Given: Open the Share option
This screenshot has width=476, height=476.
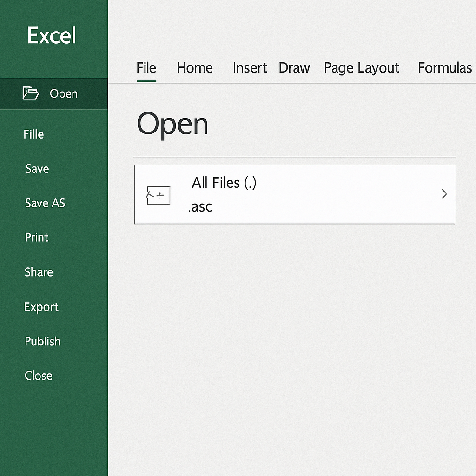Looking at the screenshot, I should (x=39, y=272).
